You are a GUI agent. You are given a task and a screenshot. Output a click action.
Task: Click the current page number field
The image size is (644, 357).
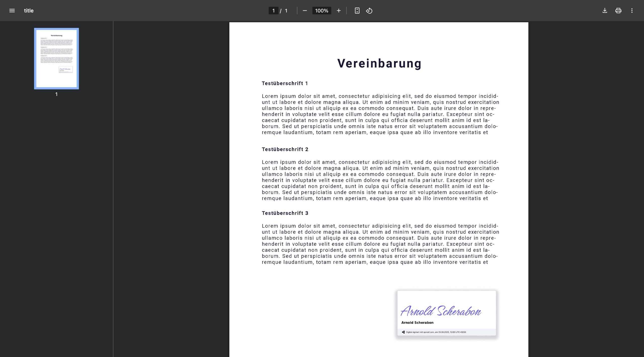pyautogui.click(x=273, y=11)
